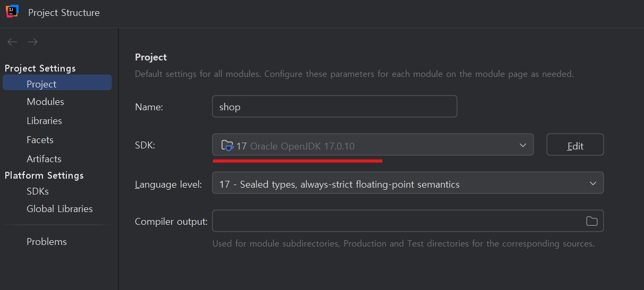Show the Problems page
This screenshot has height=290, width=644.
[x=47, y=242]
